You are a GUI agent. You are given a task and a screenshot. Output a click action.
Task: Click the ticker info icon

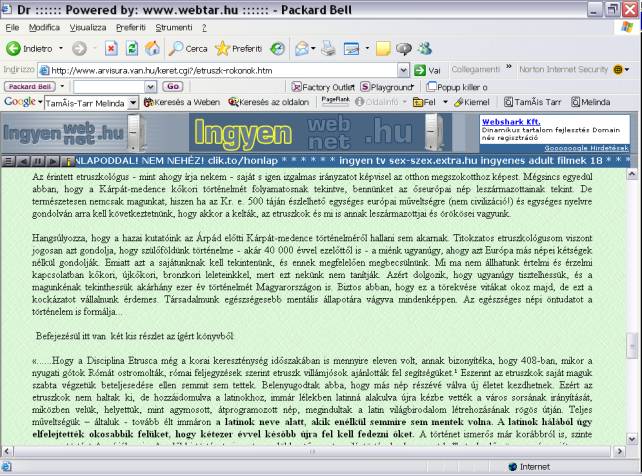point(68,161)
